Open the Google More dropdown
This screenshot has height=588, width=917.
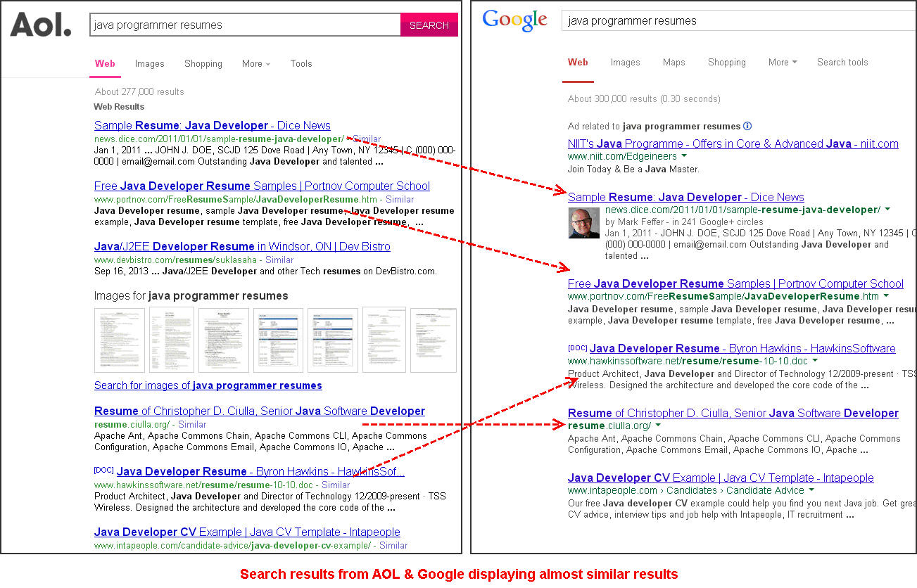click(783, 62)
